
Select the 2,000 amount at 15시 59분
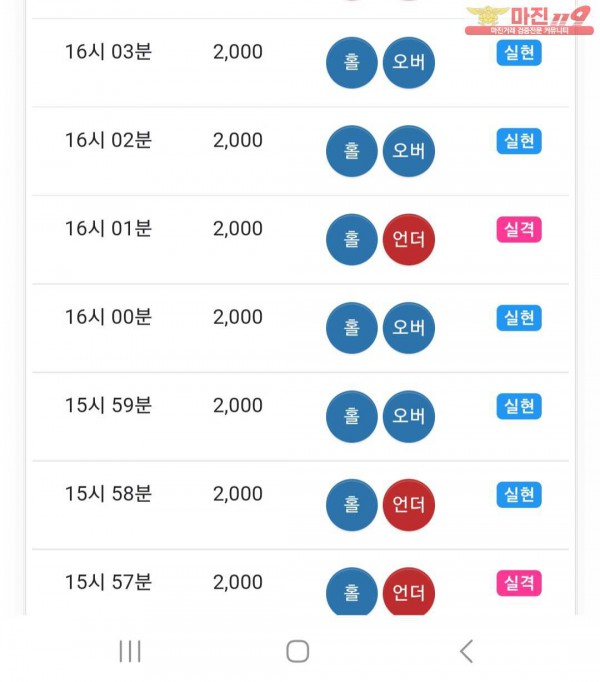tap(238, 405)
